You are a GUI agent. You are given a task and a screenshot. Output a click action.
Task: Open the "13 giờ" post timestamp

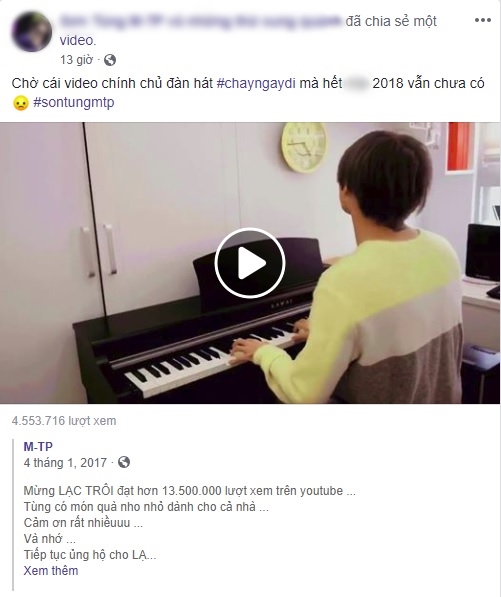[x=77, y=60]
